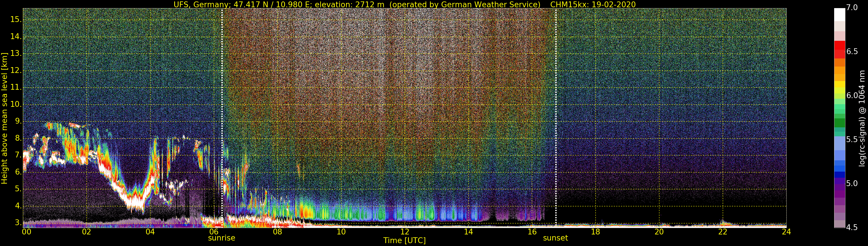Click "CHM15kx: 19-02-2020" in the plot title

(593, 4)
